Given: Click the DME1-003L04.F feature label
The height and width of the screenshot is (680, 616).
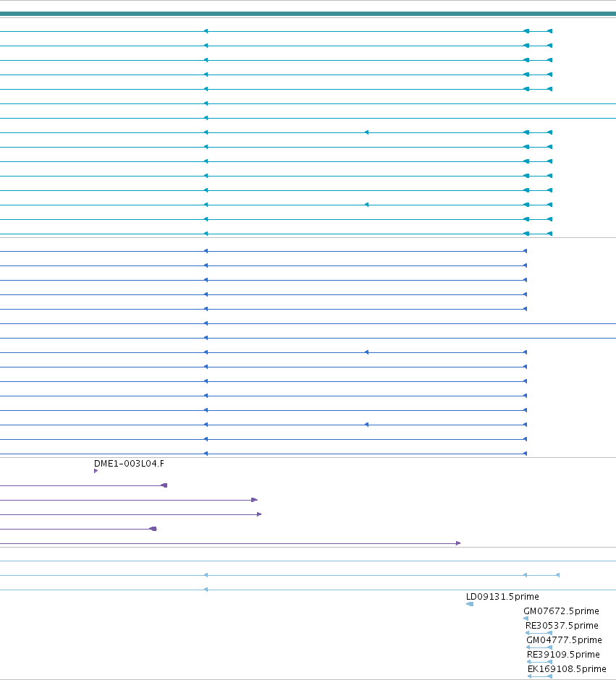Looking at the screenshot, I should point(129,464).
